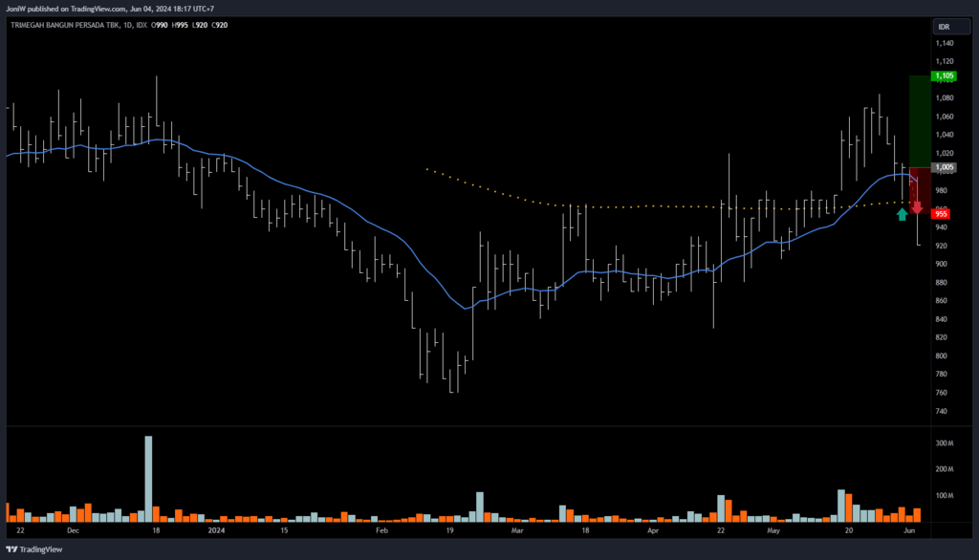
Task: Click the JoniW published on TradingView.com header text
Action: 113,8
